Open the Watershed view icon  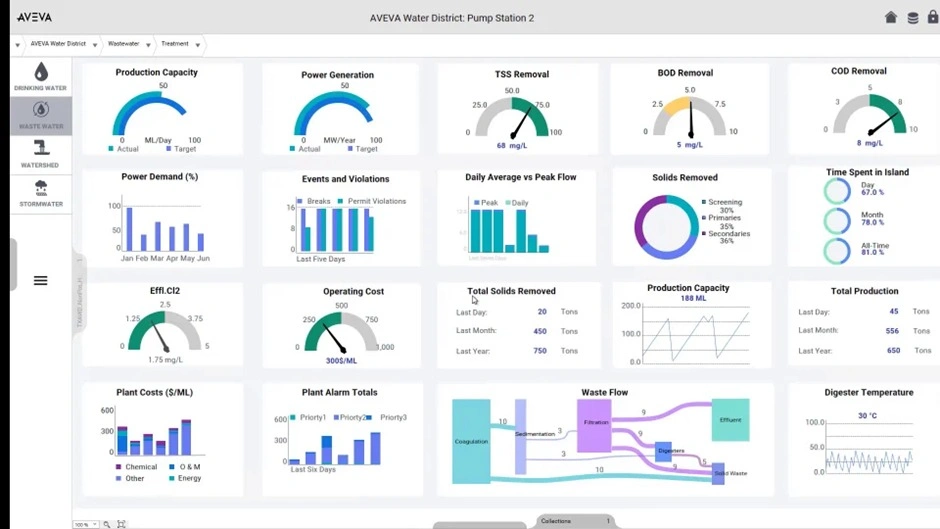coord(40,153)
